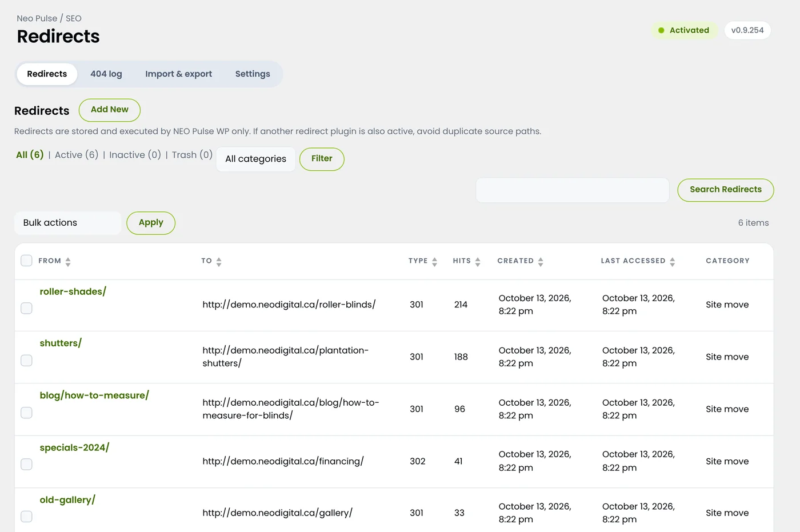Screen dimensions: 800x532
Task: Click the Search Redirects button
Action: [x=726, y=190]
